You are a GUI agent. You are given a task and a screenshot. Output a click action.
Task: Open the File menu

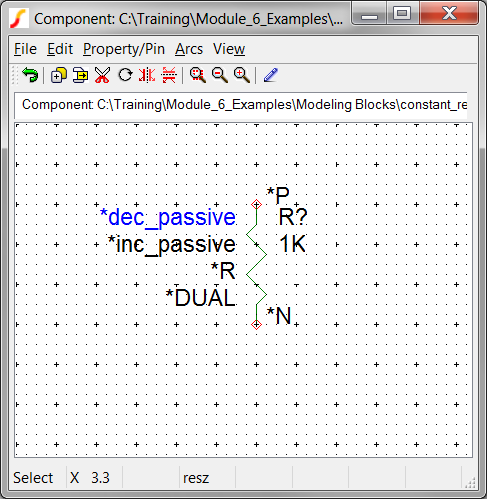point(25,49)
